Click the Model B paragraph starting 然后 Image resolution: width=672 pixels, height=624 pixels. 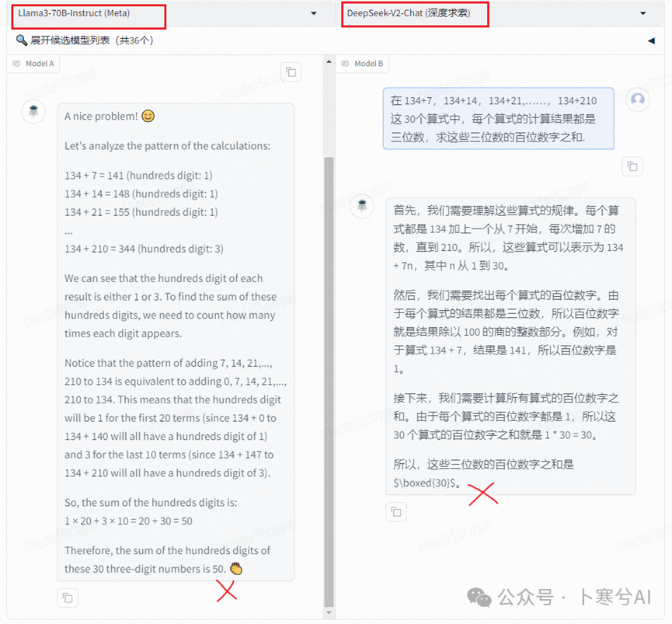tap(506, 332)
